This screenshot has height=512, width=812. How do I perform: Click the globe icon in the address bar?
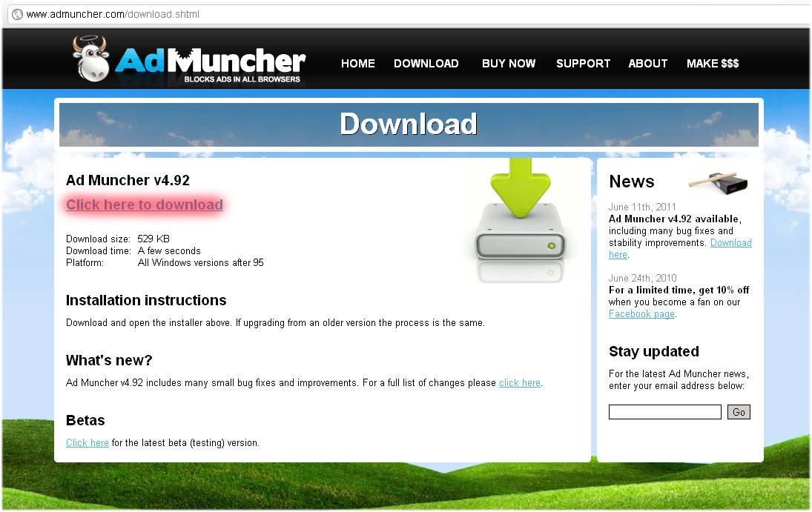[x=18, y=15]
